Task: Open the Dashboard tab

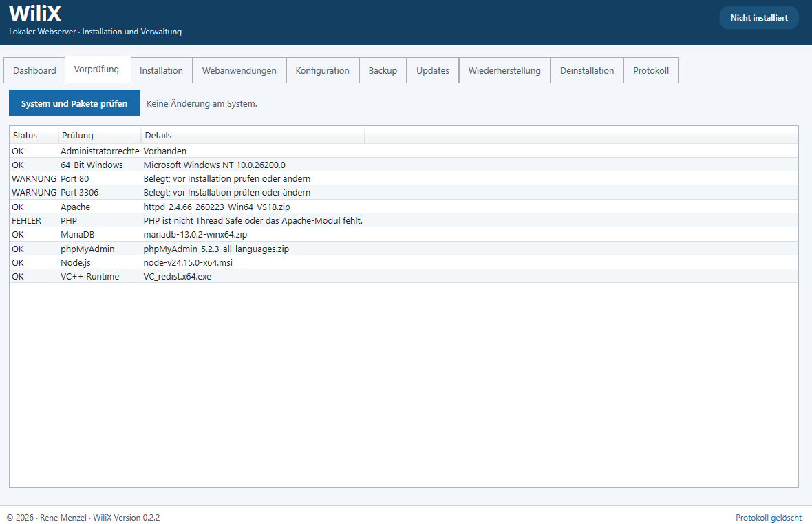Action: pos(34,70)
